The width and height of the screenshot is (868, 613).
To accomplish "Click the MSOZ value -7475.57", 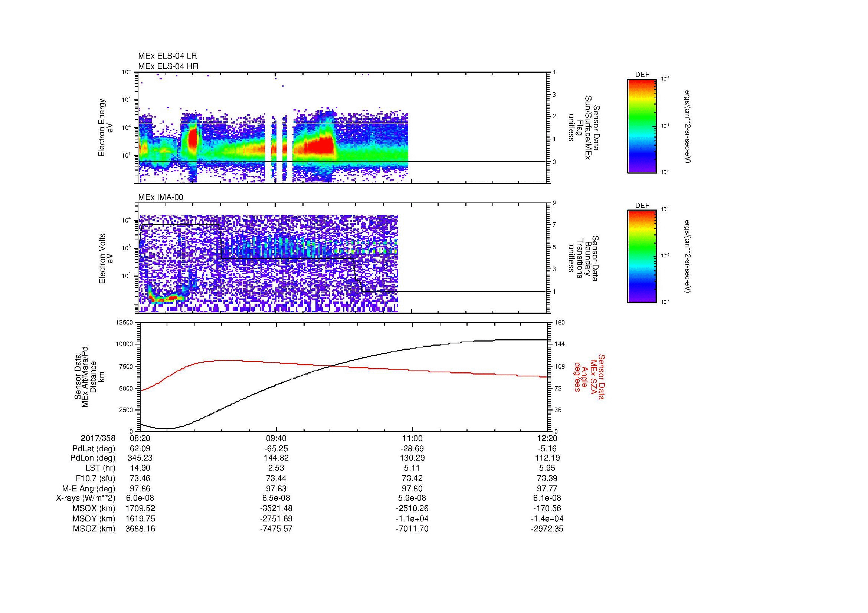I will click(276, 529).
